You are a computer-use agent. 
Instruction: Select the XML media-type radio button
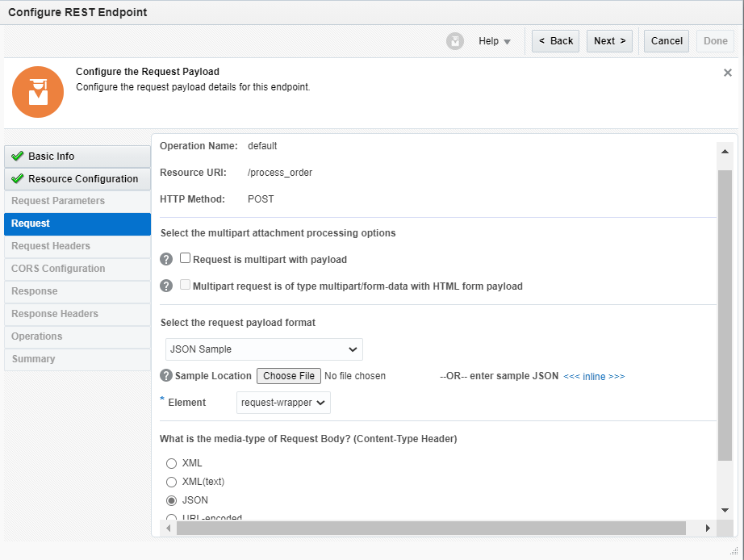tap(171, 463)
